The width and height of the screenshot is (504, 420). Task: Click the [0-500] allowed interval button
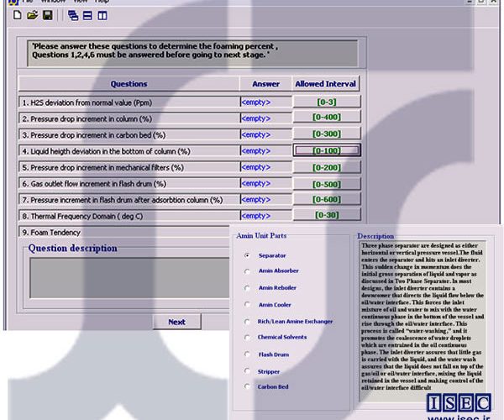point(327,184)
